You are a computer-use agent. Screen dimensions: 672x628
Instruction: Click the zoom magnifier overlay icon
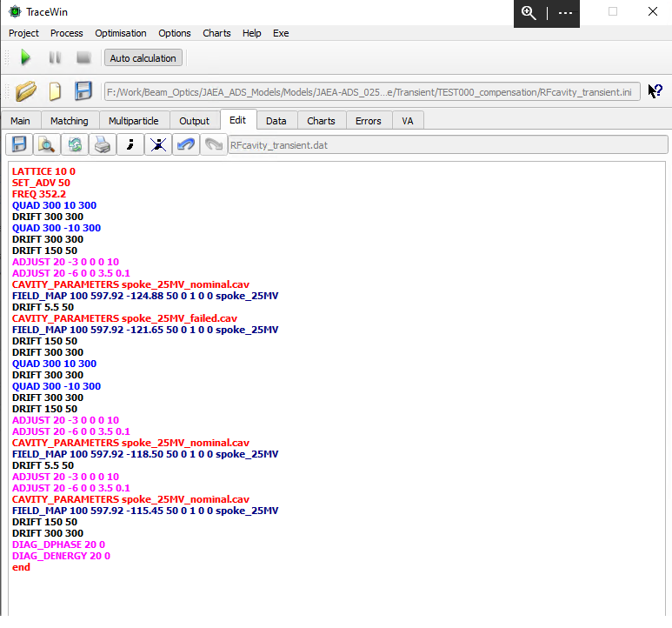(529, 13)
